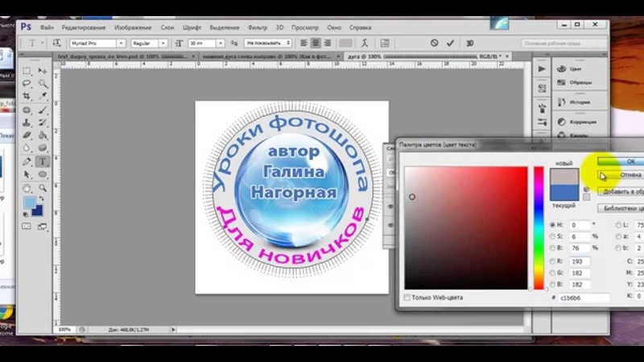Screen dimensions: 644x362
Task: Open the Regular font style dropdown
Action: [x=163, y=43]
